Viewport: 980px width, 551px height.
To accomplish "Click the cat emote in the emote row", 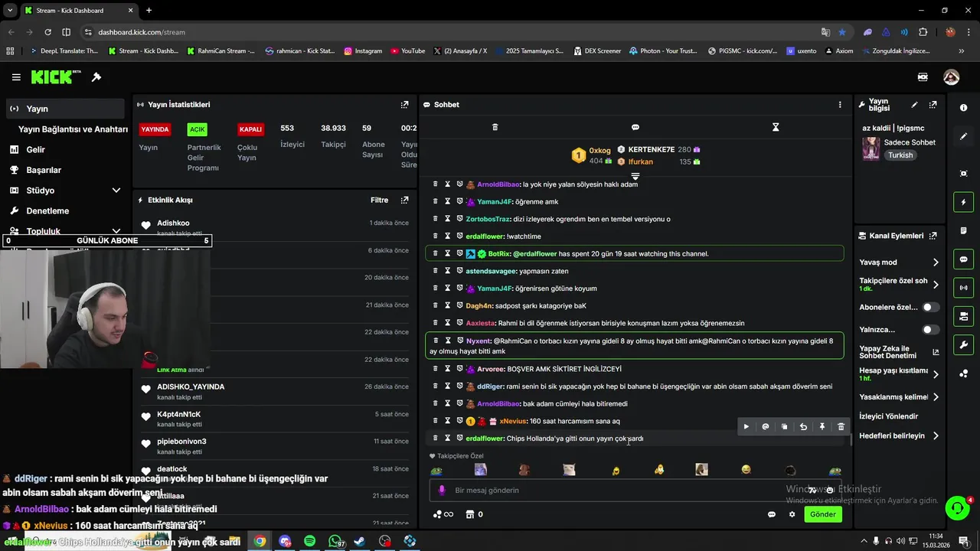I will 569,470.
